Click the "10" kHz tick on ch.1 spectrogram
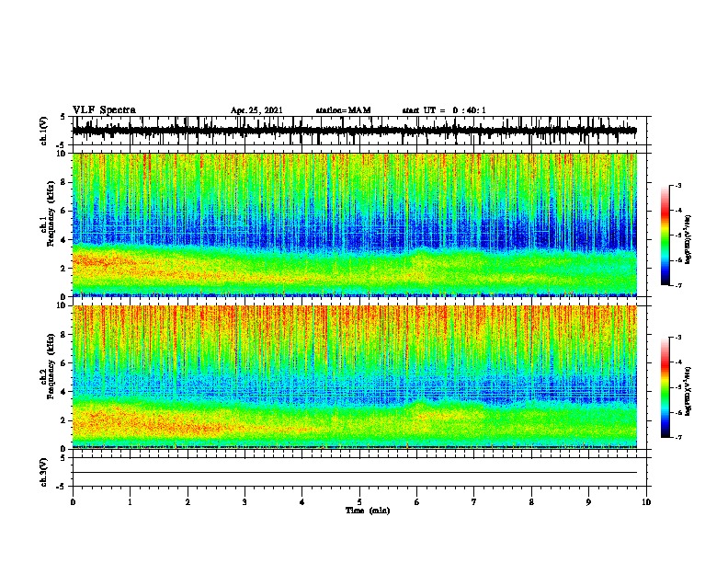 pos(63,154)
